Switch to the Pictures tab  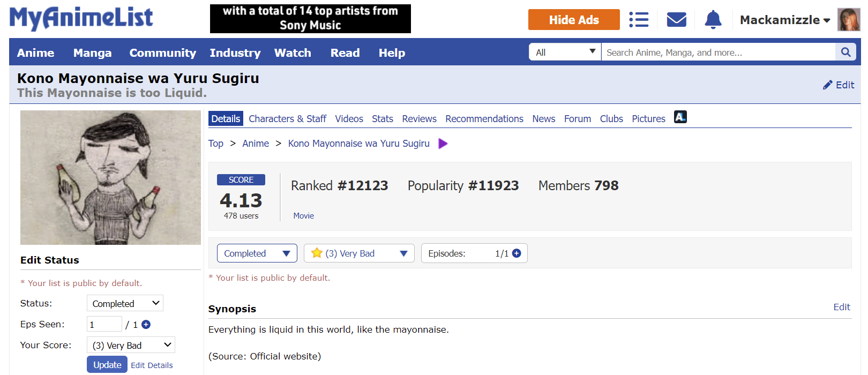(648, 118)
